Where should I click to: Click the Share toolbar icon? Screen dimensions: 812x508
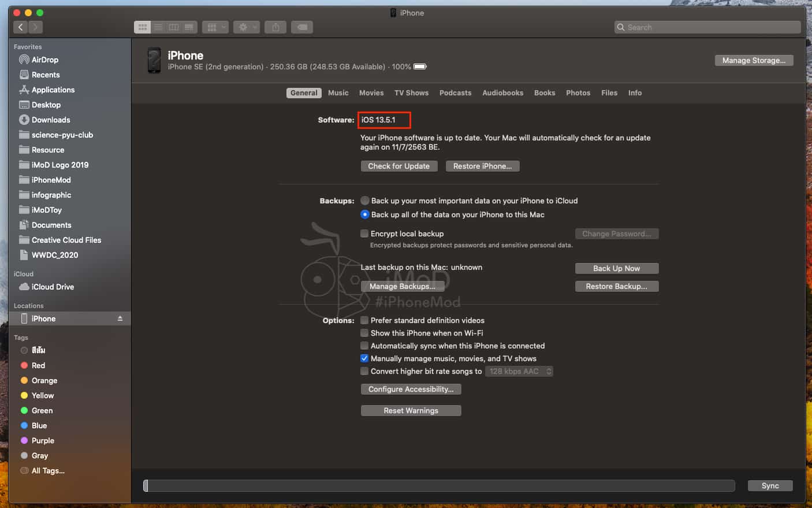[x=275, y=27]
